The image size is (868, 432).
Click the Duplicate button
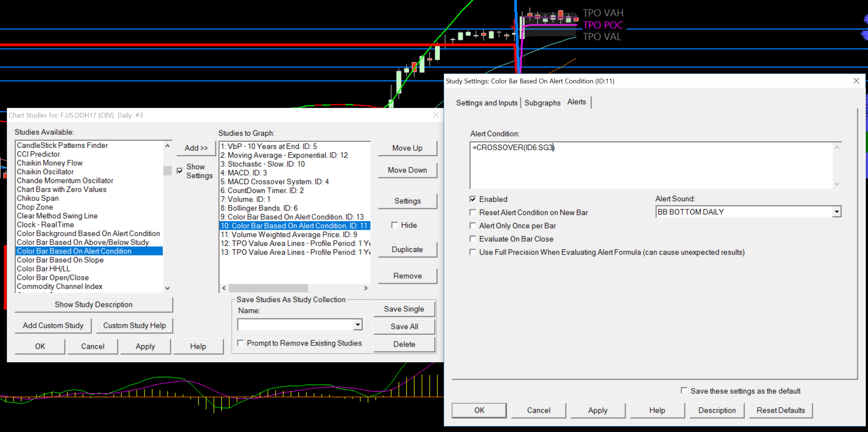point(407,249)
